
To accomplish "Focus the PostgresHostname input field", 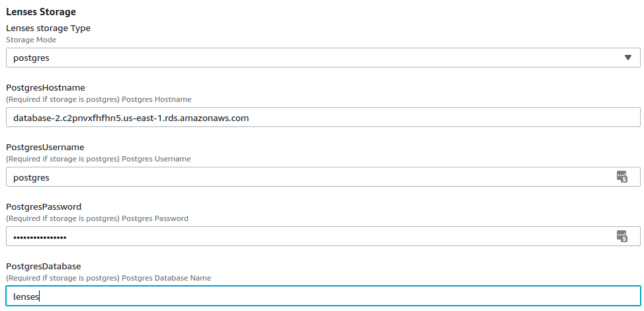I will (x=323, y=117).
